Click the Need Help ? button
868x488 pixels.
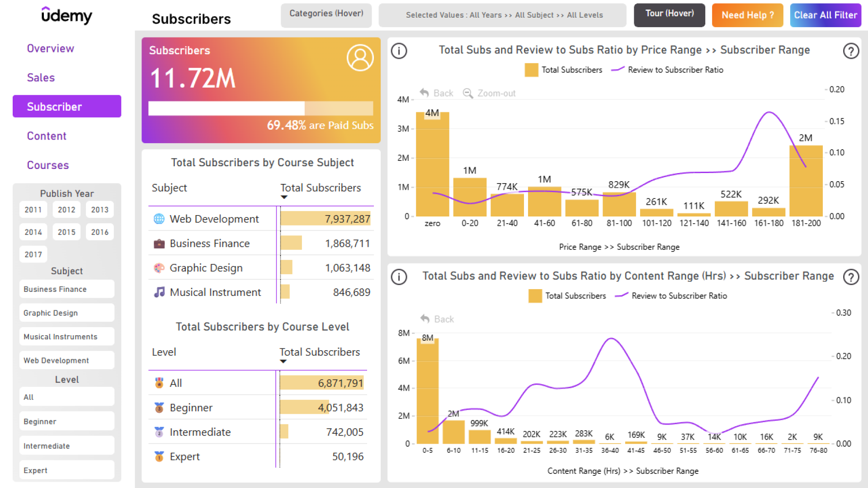click(x=747, y=15)
